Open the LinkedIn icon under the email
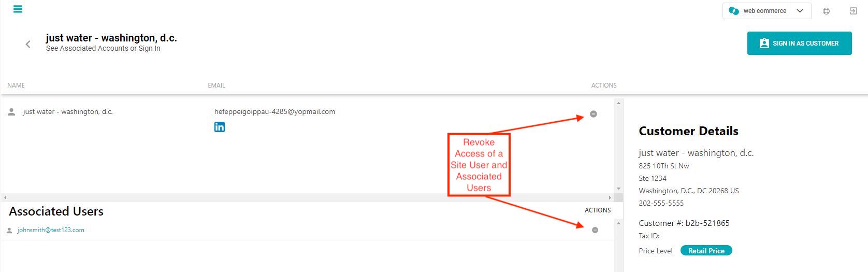Image resolution: width=868 pixels, height=272 pixels. pos(220,127)
